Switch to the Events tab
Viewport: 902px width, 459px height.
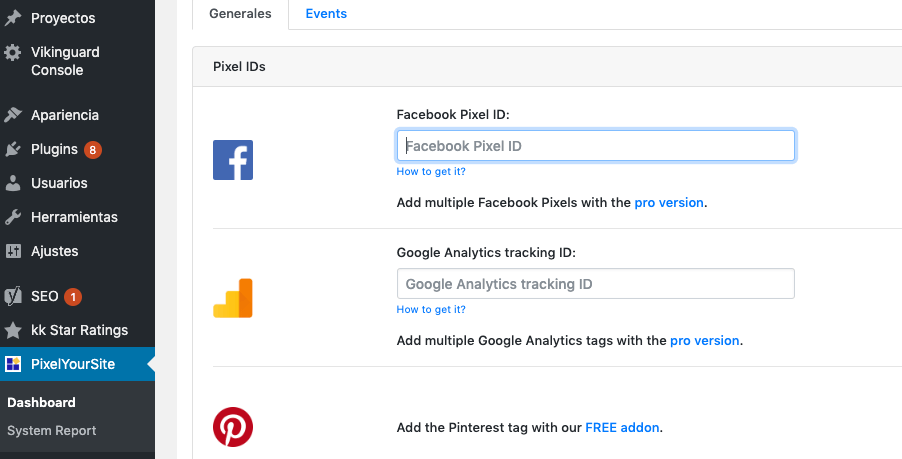pos(326,14)
